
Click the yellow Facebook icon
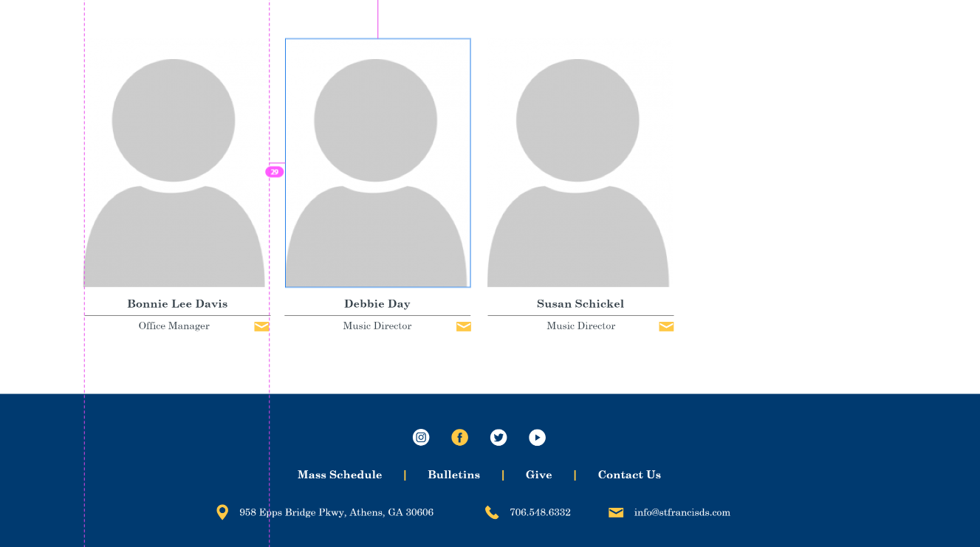(459, 438)
